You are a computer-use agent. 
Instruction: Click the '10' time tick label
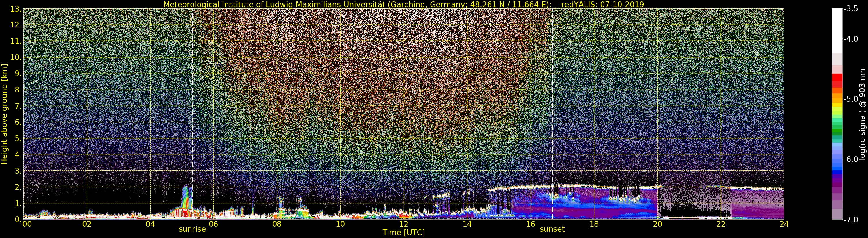[340, 224]
